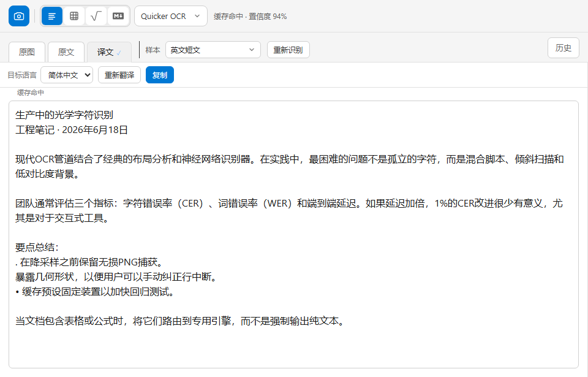
Task: Open the 简体中文 target language dropdown
Action: click(x=67, y=75)
